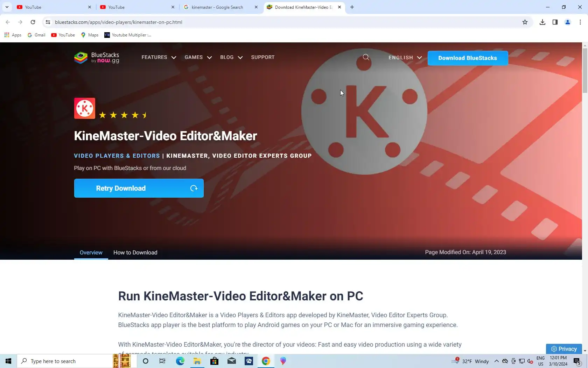Open the Apps bookmark shortcut
Screen dimensions: 588x368
[13, 35]
